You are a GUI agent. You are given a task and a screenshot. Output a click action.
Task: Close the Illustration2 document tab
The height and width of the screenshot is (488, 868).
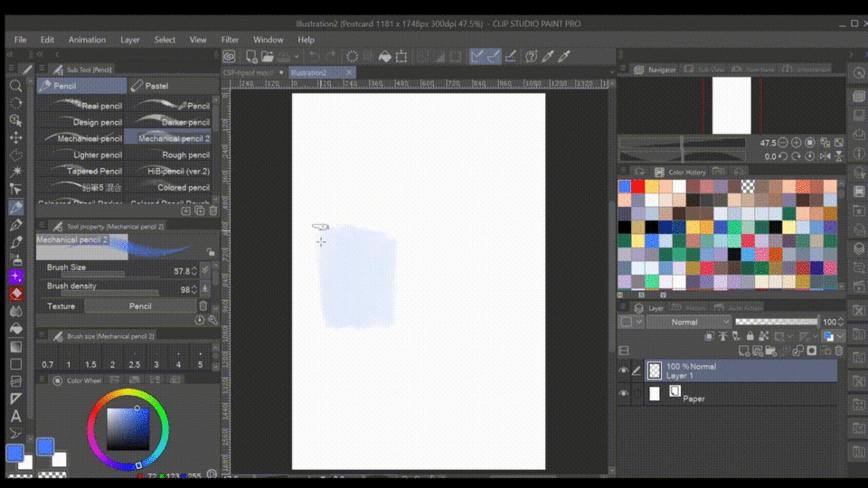351,72
